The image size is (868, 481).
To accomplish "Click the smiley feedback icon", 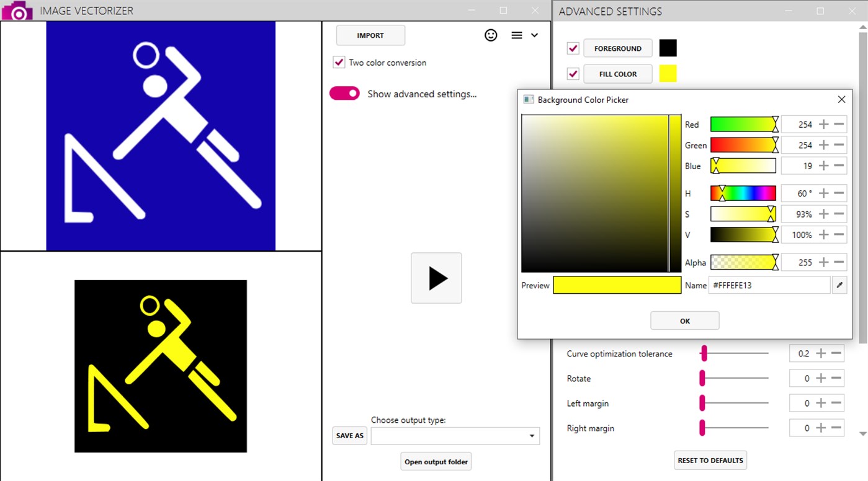I will [491, 35].
